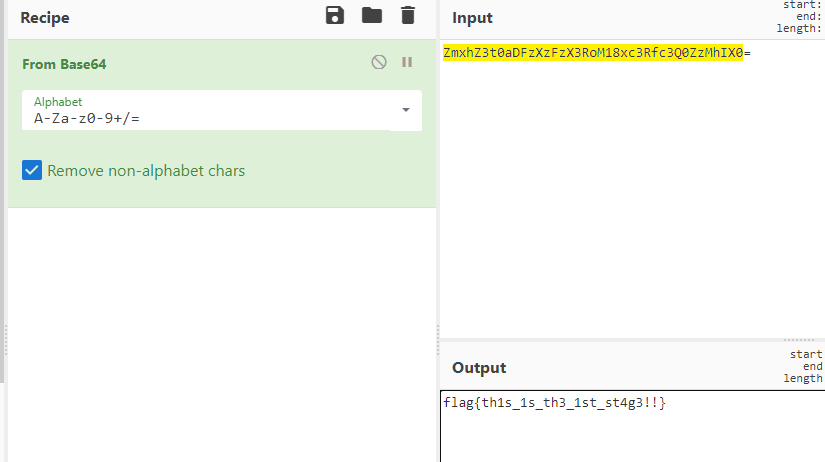This screenshot has width=825, height=462.
Task: Click the Input panel header
Action: (472, 18)
